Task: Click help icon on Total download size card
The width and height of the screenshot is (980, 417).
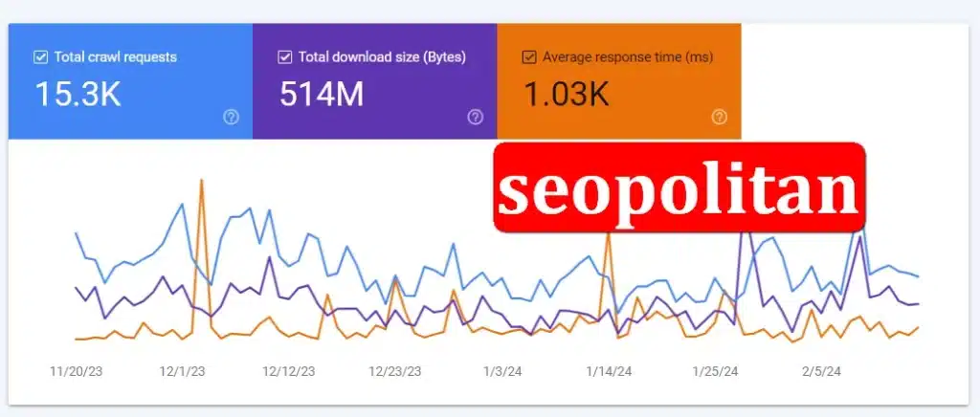Action: (475, 117)
